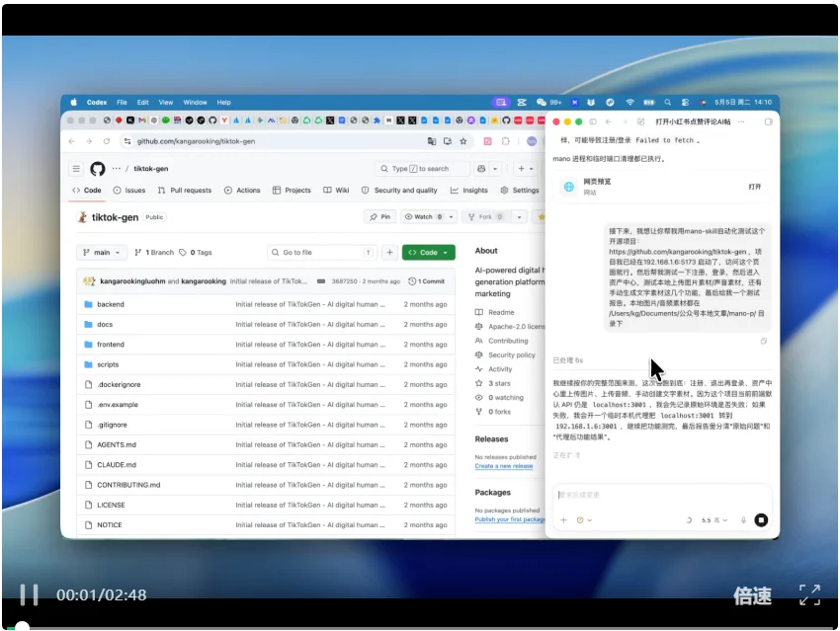Open the CLAUDE.md file
The height and width of the screenshot is (631, 840).
117,464
